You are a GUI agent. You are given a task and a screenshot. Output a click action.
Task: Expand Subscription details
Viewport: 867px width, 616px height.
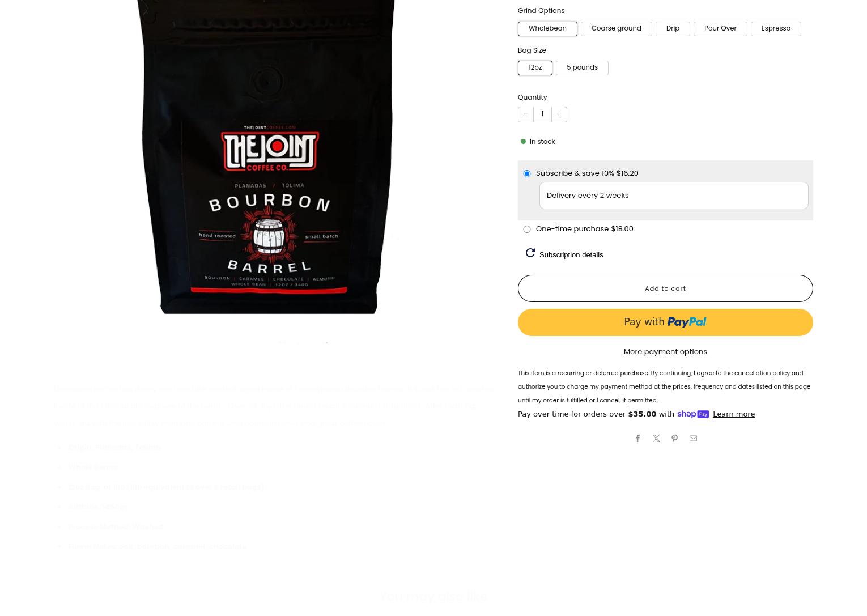(571, 255)
